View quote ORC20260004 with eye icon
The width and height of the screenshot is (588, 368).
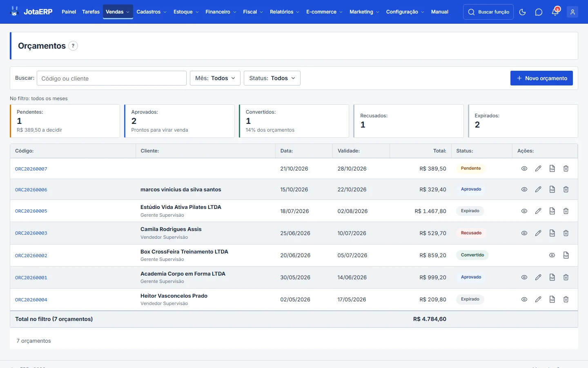click(524, 299)
